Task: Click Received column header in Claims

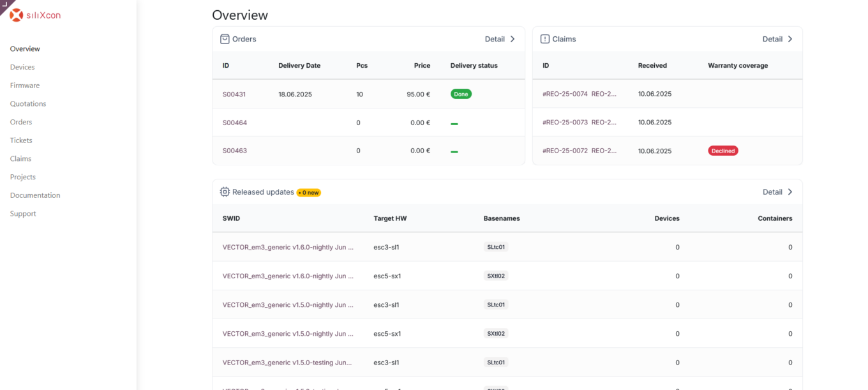Action: [x=652, y=65]
